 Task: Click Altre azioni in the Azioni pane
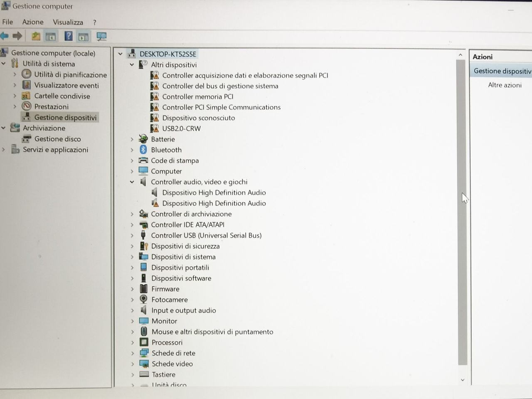[505, 85]
